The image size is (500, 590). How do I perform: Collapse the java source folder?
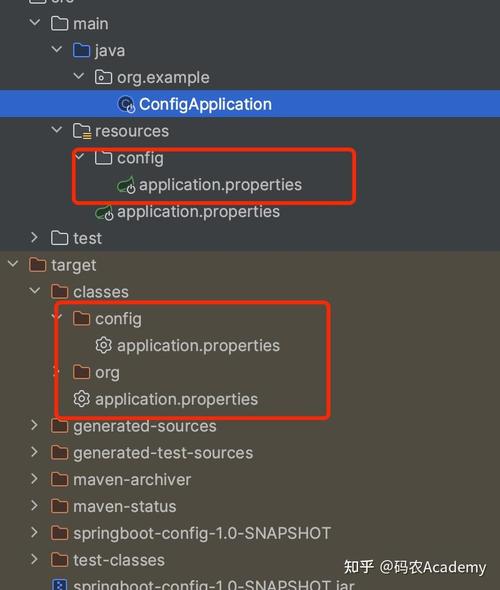56,50
